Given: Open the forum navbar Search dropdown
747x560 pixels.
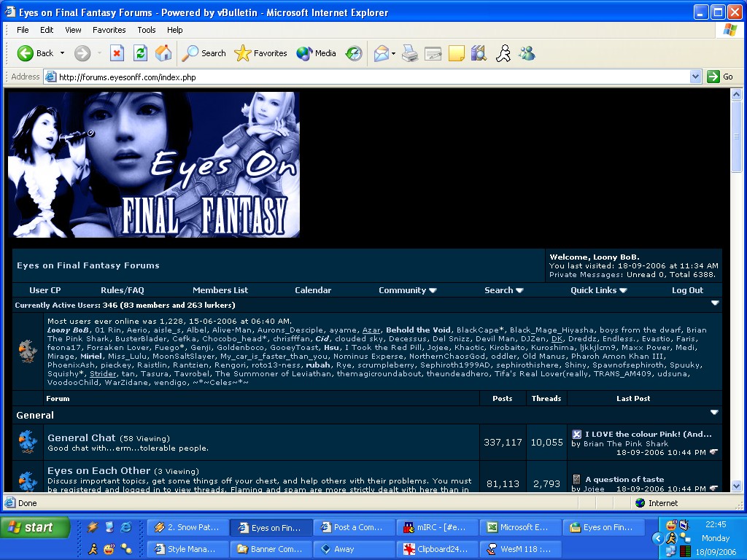Looking at the screenshot, I should pos(503,290).
